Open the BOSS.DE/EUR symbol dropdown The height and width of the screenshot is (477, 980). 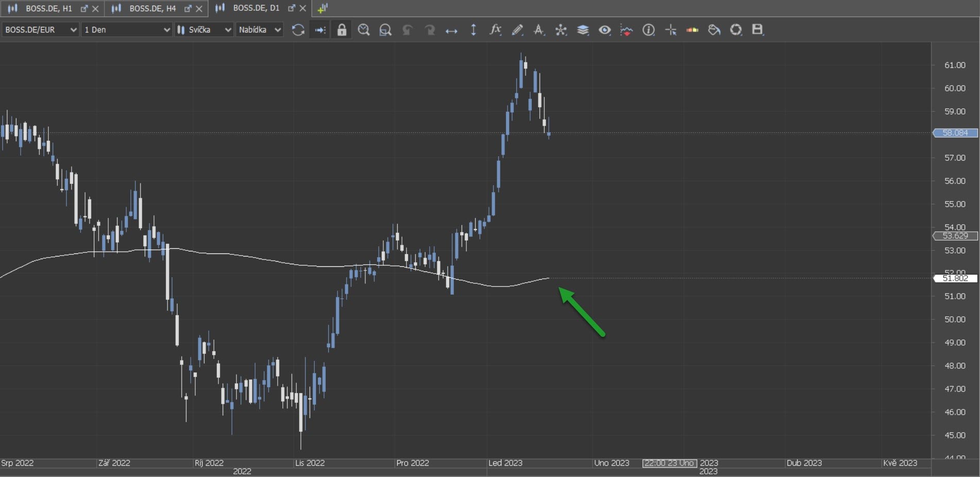coord(40,30)
